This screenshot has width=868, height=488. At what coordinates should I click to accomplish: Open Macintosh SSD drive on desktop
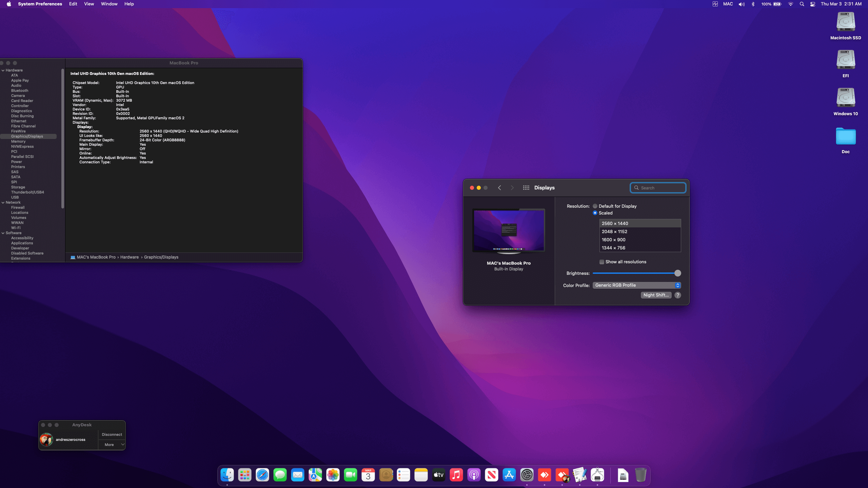click(846, 22)
